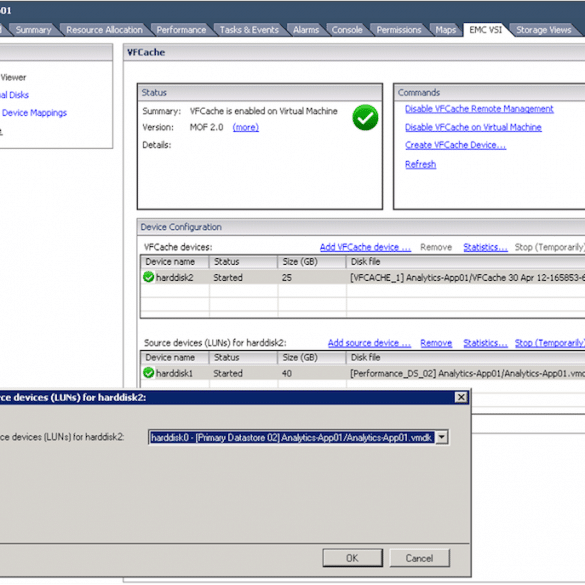Click VFCache devices Size (GB) column header
This screenshot has height=585, width=585.
312,262
